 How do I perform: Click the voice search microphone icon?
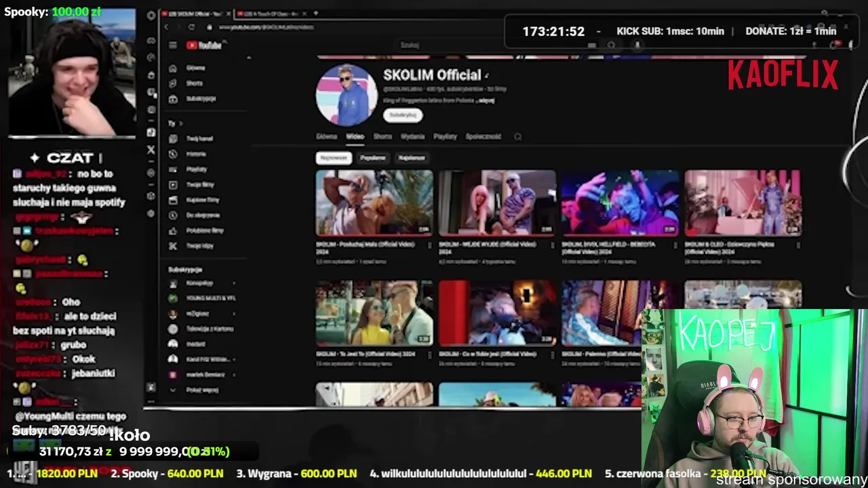(x=636, y=45)
